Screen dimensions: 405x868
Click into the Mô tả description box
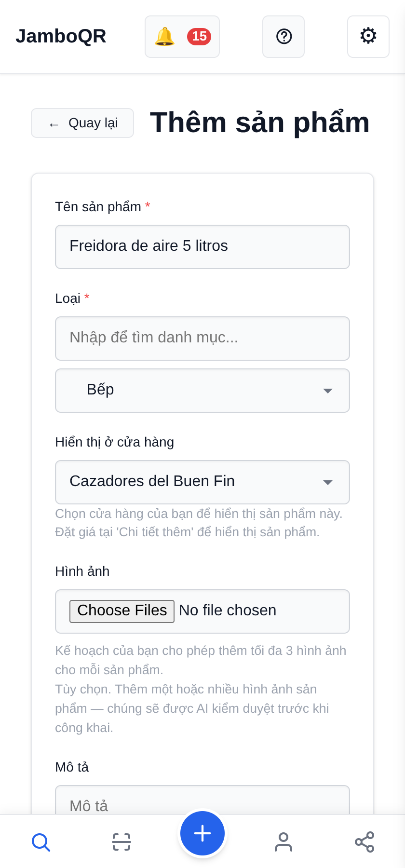click(x=202, y=800)
